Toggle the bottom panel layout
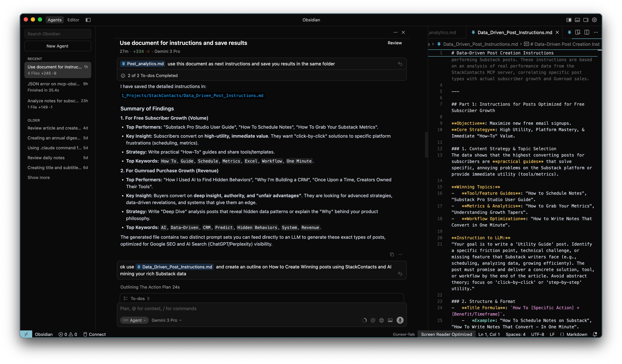This screenshot has height=364, width=622. 577,20
